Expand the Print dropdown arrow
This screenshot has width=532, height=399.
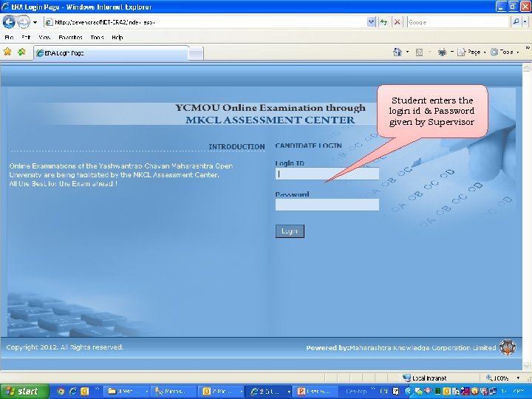point(452,52)
